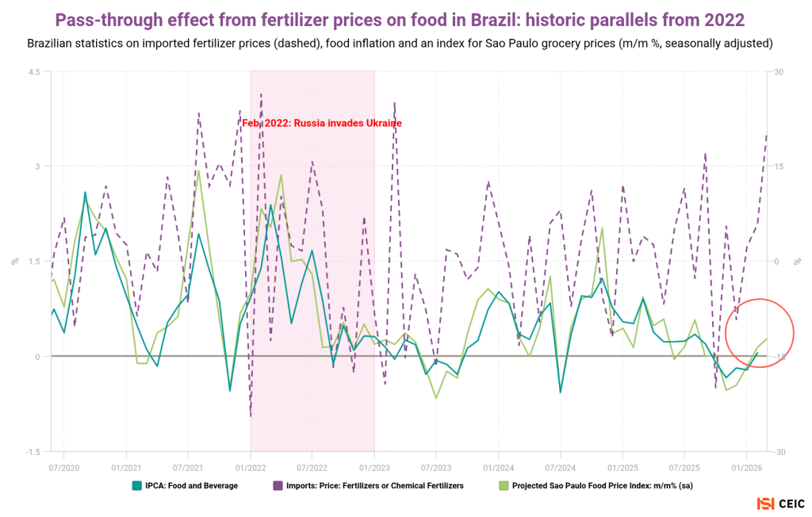Screen dimensions: 812x517
Task: Click the 4.5 value on left axis
Action: [34, 71]
